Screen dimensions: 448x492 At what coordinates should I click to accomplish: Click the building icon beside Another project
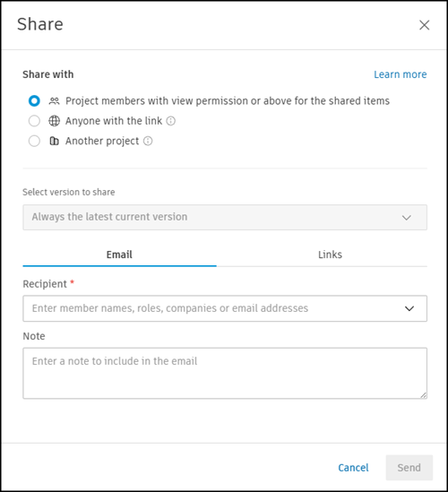coord(55,142)
